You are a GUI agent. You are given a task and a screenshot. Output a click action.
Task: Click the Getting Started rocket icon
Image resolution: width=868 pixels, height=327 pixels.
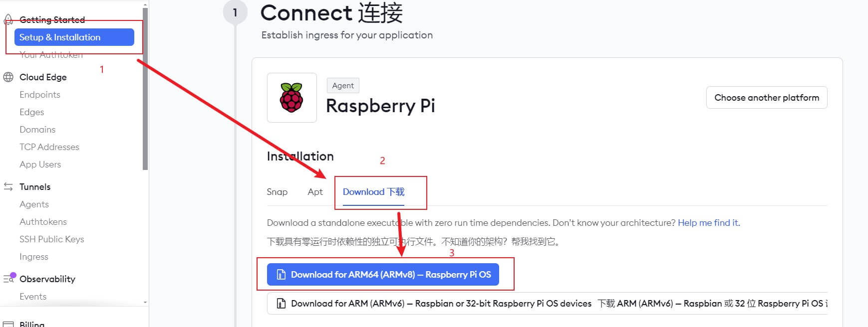pos(8,19)
